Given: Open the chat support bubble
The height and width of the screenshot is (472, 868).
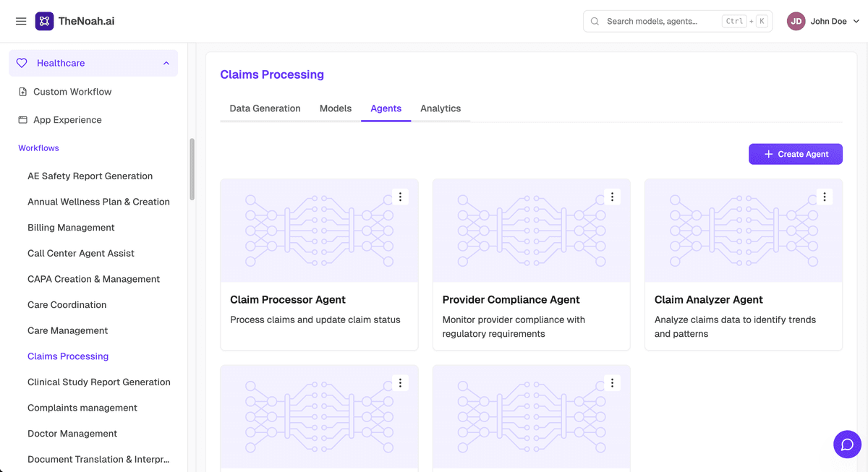Looking at the screenshot, I should pyautogui.click(x=848, y=445).
